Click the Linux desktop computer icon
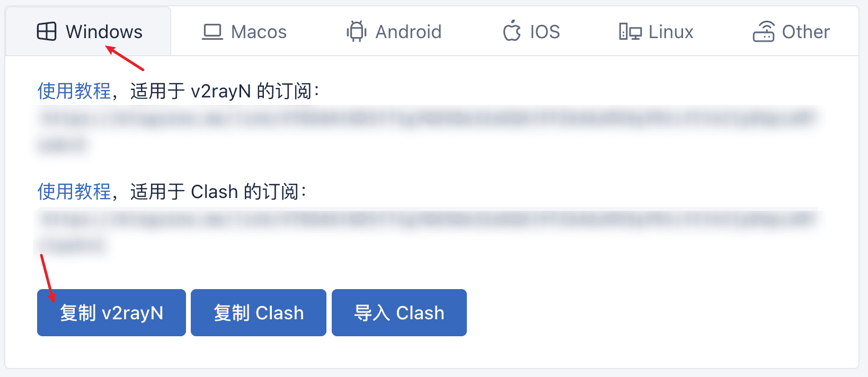This screenshot has height=377, width=868. point(630,32)
